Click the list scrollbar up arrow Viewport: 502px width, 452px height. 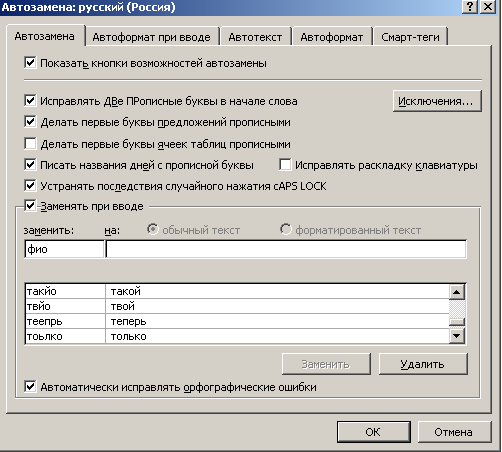click(x=457, y=292)
